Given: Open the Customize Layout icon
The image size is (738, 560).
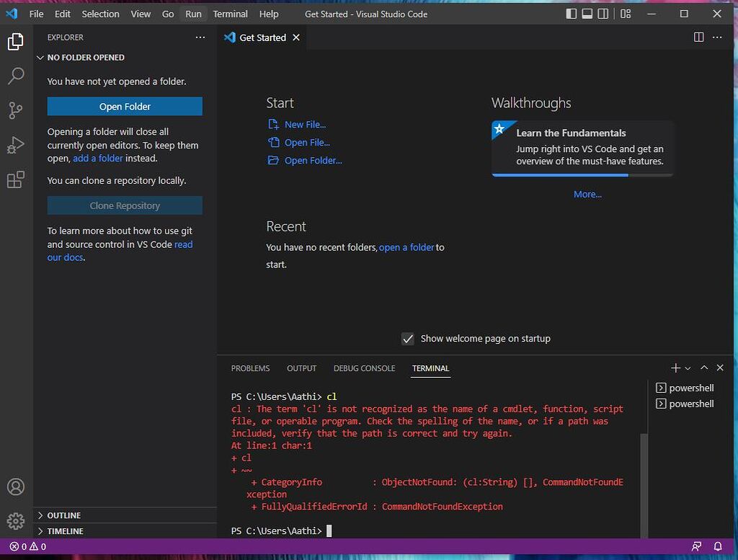Looking at the screenshot, I should coord(626,14).
